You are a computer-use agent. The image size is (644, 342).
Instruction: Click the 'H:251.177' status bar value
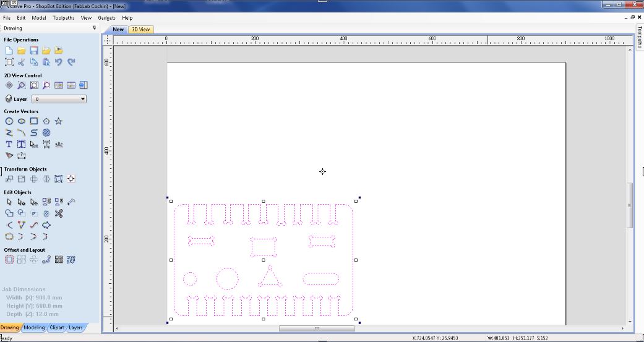tap(524, 338)
